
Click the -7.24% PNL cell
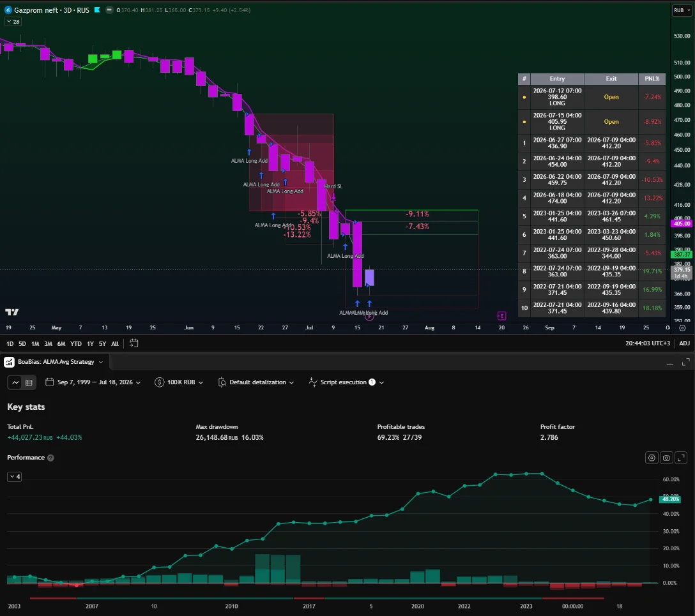point(652,97)
